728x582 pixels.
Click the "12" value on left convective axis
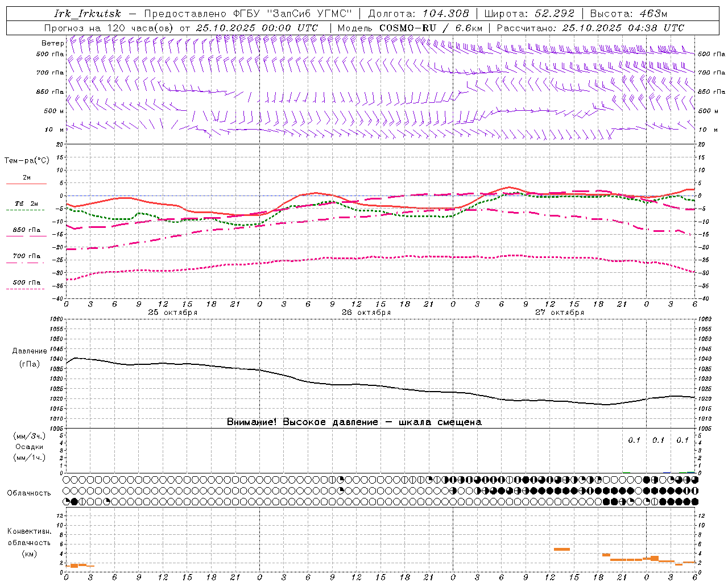pos(61,516)
